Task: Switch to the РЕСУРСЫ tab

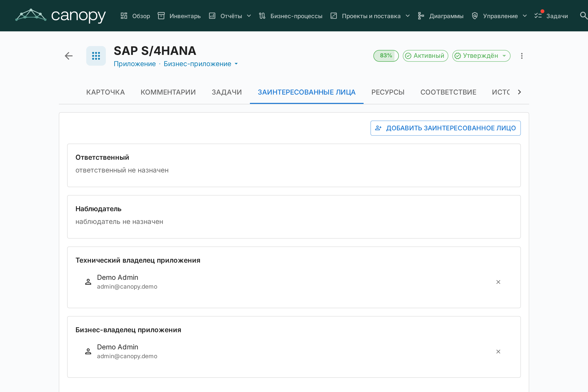Action: click(388, 92)
